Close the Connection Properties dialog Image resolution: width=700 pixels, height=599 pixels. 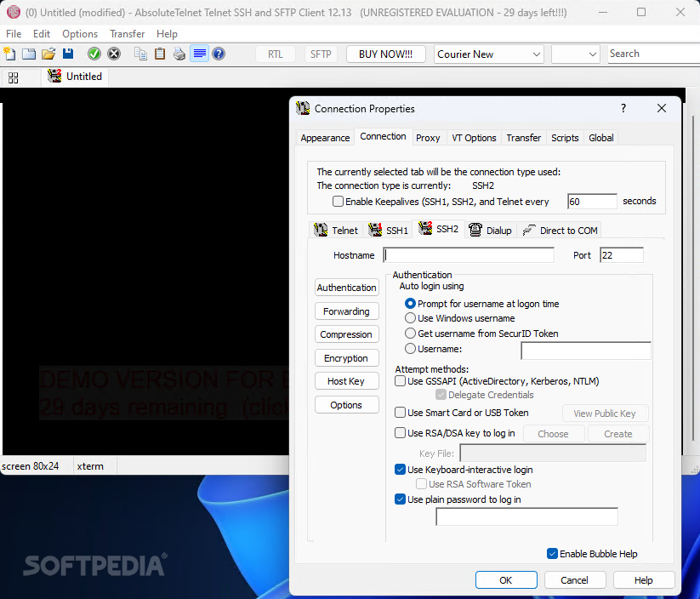click(x=662, y=108)
